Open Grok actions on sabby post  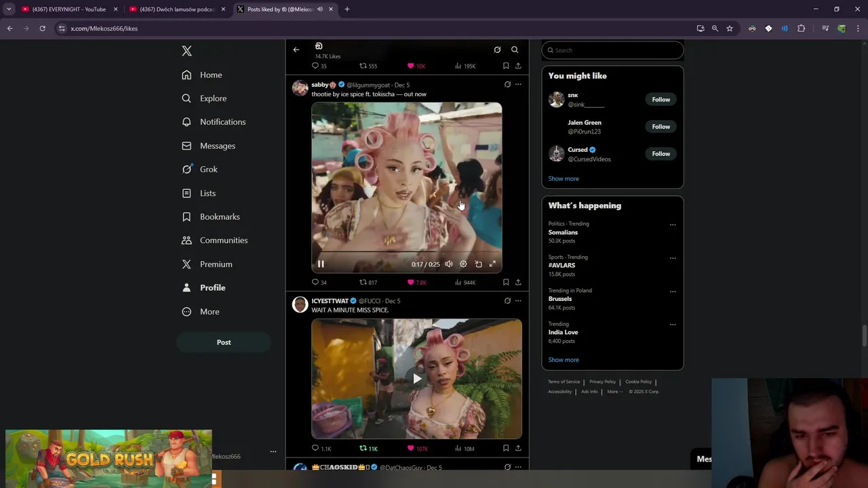[x=507, y=85]
